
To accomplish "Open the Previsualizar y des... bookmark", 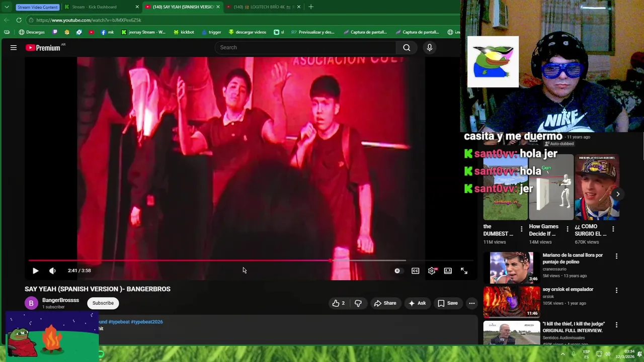I will pos(312,32).
